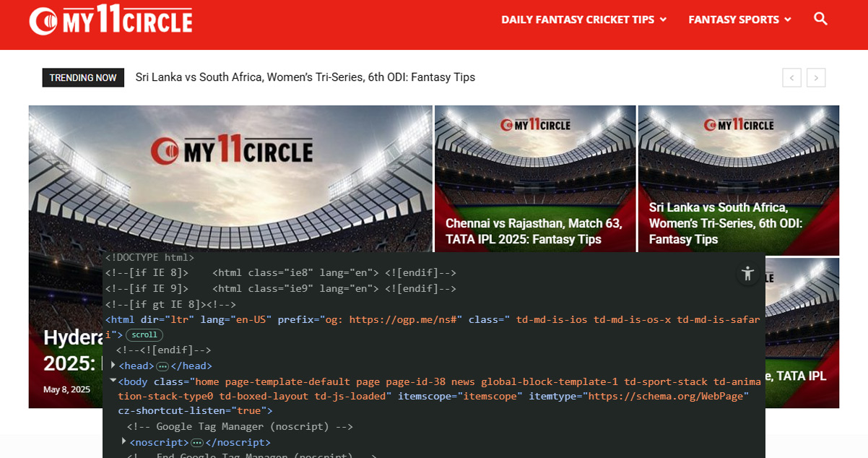Click the Trending Now label
Image resolution: width=868 pixels, height=458 pixels.
pyautogui.click(x=83, y=78)
